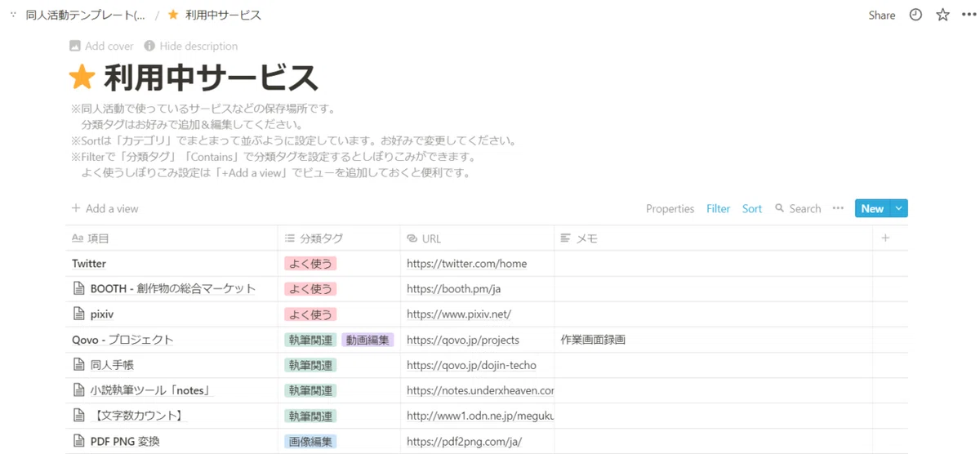The image size is (980, 454).
Task: Open page icon of 【文字数カウント】 row
Action: pos(79,416)
